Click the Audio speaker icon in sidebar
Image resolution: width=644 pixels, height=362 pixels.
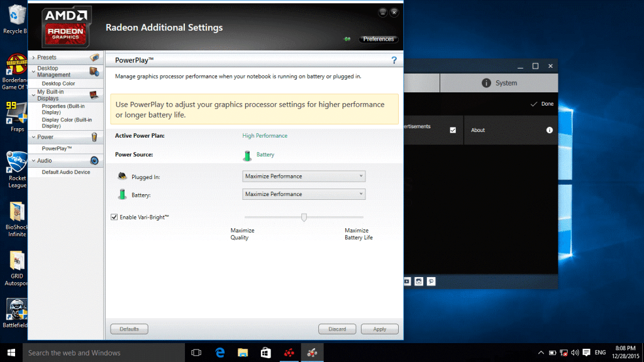94,160
